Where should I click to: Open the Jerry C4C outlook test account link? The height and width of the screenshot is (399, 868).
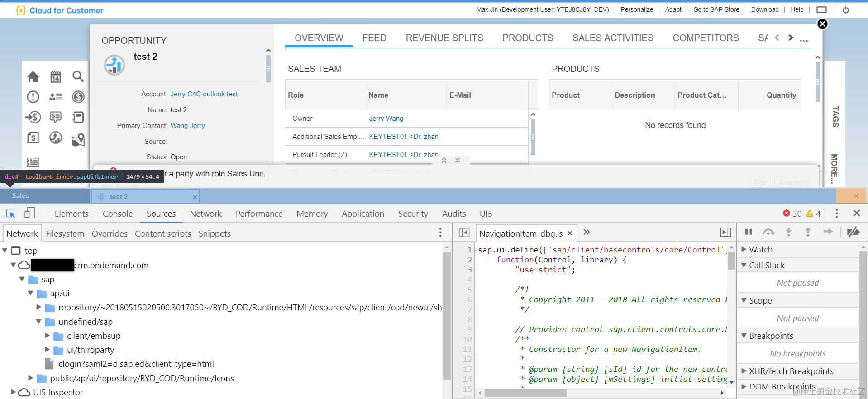(204, 94)
